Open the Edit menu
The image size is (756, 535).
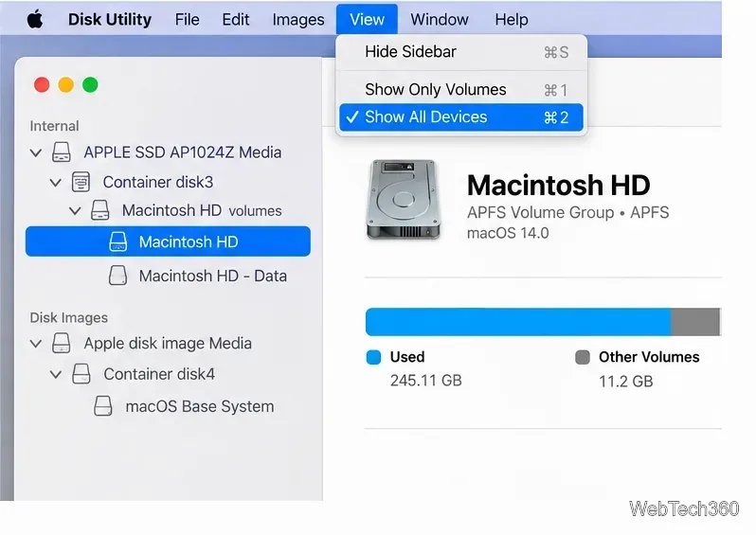coord(235,20)
